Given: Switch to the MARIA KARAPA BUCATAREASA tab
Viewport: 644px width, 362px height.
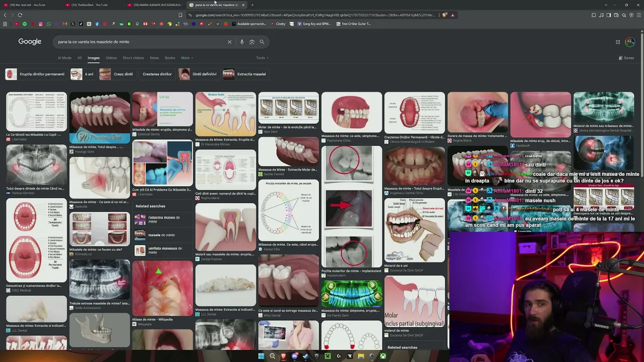Looking at the screenshot, I should 155,5.
